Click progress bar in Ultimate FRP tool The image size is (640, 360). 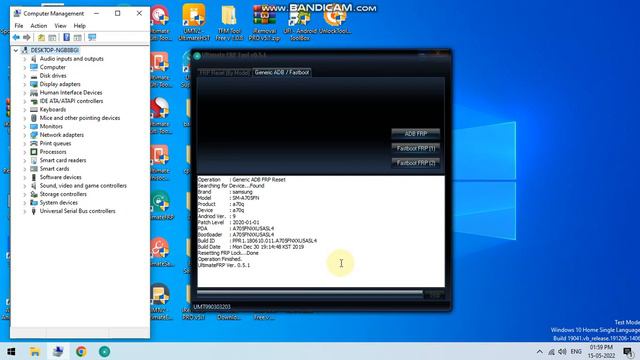pyautogui.click(x=310, y=292)
